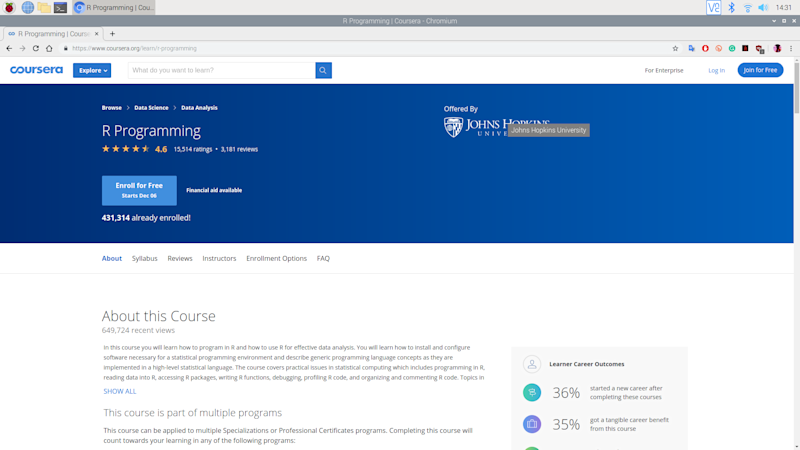Reload the Coursera page

(36, 48)
